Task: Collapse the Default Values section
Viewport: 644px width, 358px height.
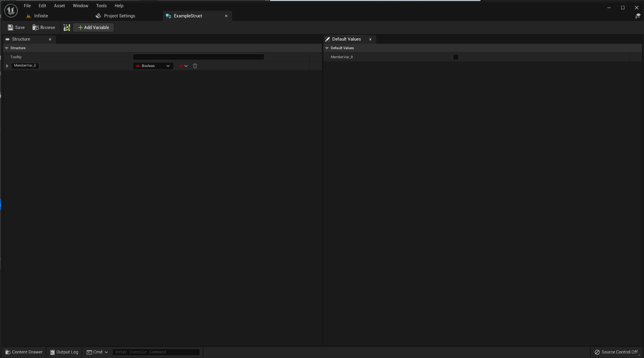Action: [x=327, y=48]
